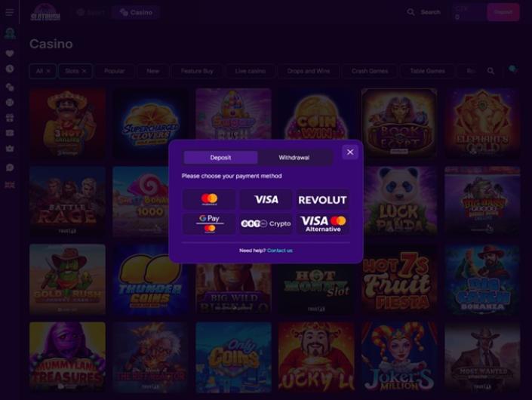532x400 pixels.
Task: Open the header search magnifier
Action: (411, 12)
